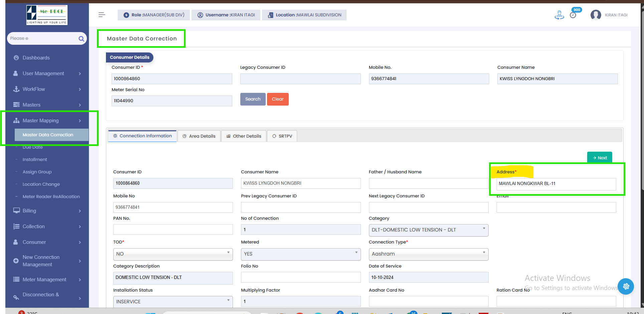Click the Address input field
This screenshot has width=644, height=314.
pos(556,184)
